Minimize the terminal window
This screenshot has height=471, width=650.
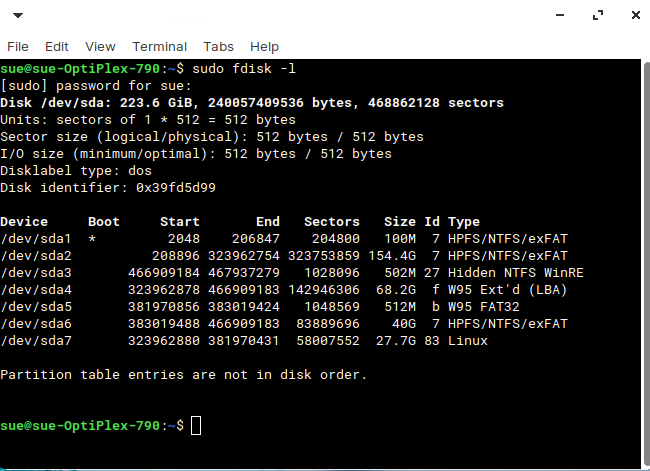(x=560, y=15)
